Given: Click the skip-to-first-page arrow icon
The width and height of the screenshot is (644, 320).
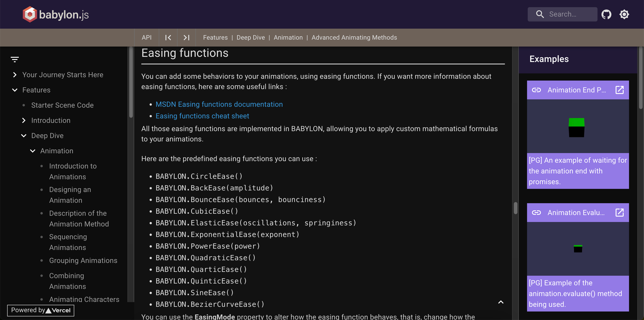Looking at the screenshot, I should click(x=168, y=38).
